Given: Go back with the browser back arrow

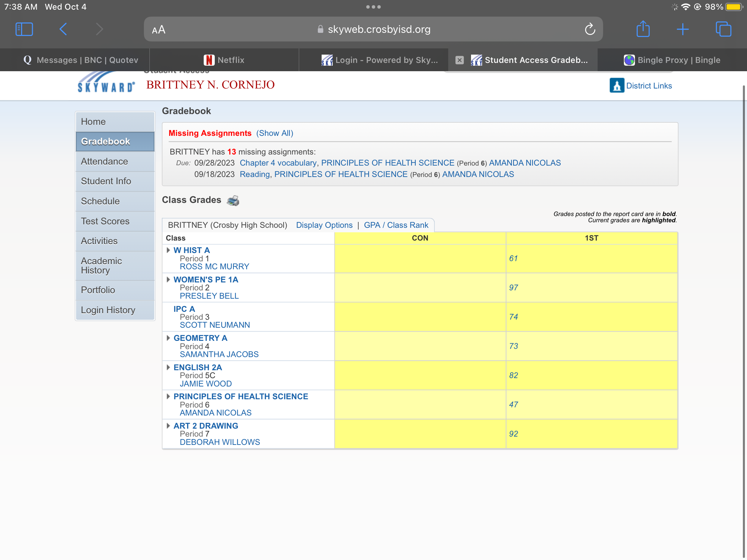Looking at the screenshot, I should (63, 29).
